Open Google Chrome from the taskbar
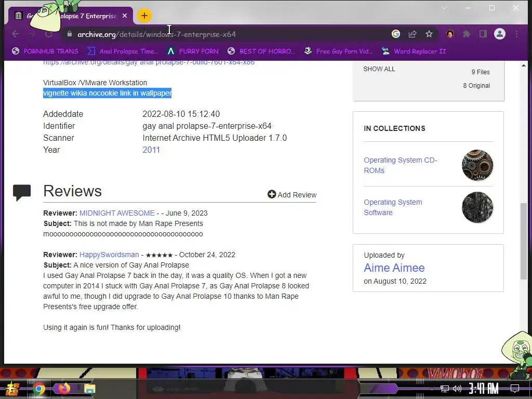 click(x=39, y=389)
